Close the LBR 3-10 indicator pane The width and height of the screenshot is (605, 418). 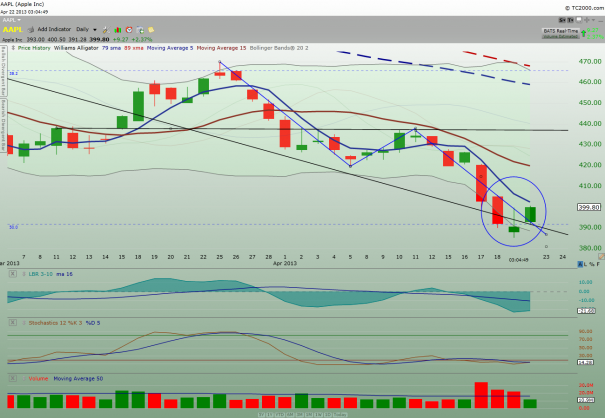coord(13,274)
